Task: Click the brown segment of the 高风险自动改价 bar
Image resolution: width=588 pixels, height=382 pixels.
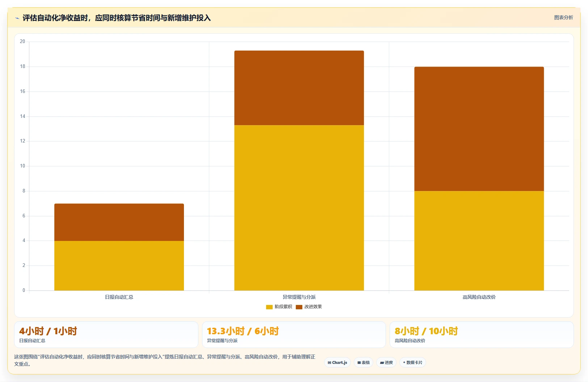Action: point(479,129)
